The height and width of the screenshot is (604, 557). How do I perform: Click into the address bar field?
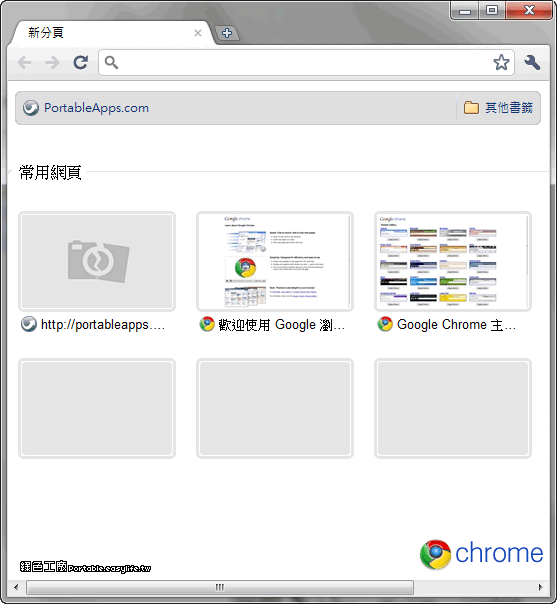[306, 62]
